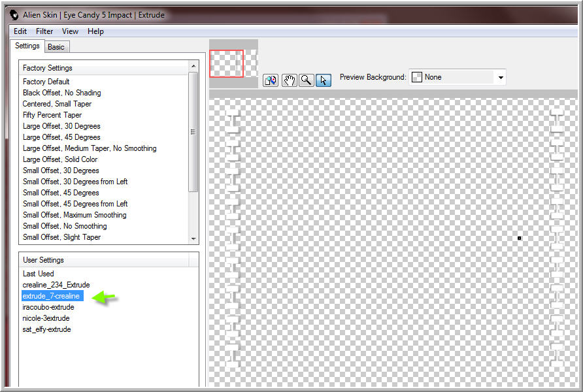Image resolution: width=583 pixels, height=392 pixels.
Task: Select Factory Default preset
Action: pos(46,82)
